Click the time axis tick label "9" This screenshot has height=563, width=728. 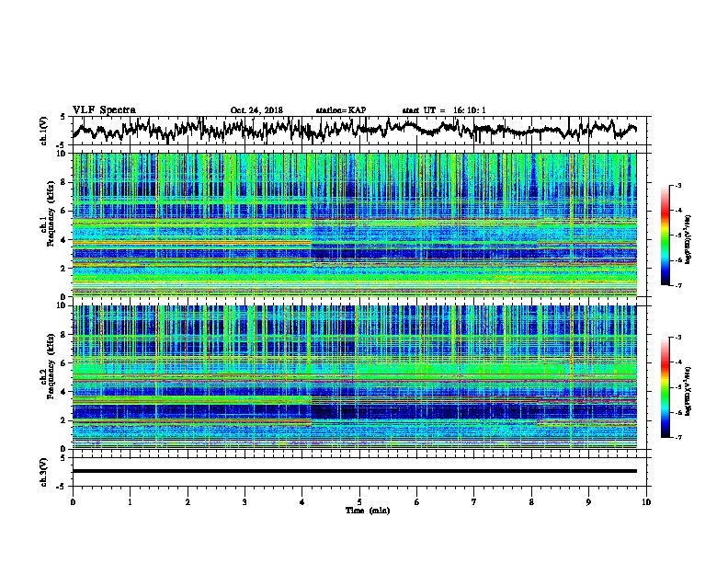pos(588,502)
